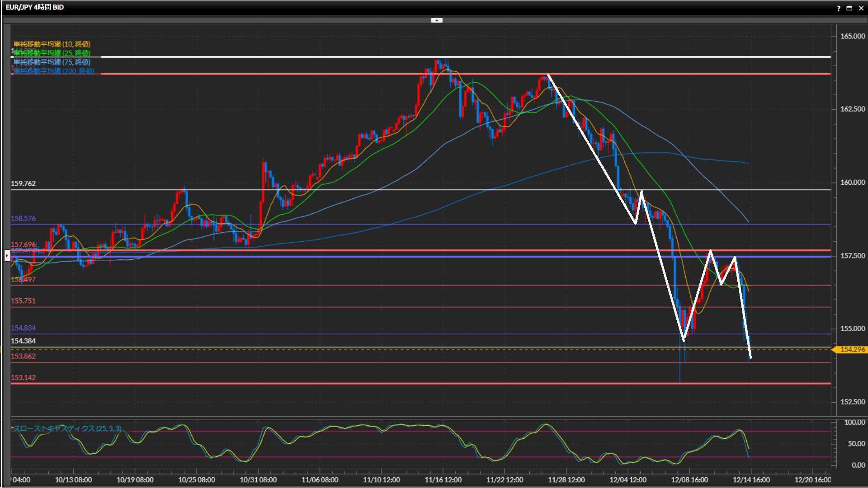Select the blue SMA (200, 終値) label
The width and height of the screenshot is (868, 488).
tap(54, 71)
